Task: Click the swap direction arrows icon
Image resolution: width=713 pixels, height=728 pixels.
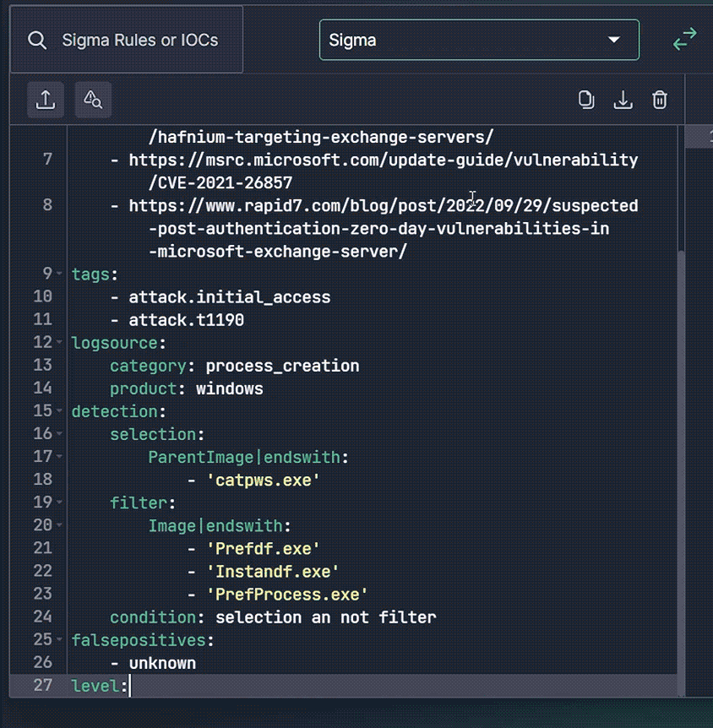Action: [x=684, y=40]
